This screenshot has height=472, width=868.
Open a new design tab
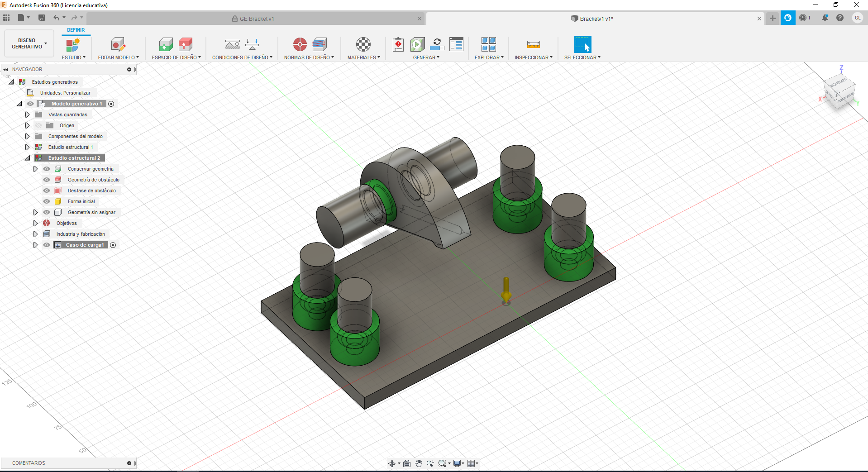click(x=773, y=18)
